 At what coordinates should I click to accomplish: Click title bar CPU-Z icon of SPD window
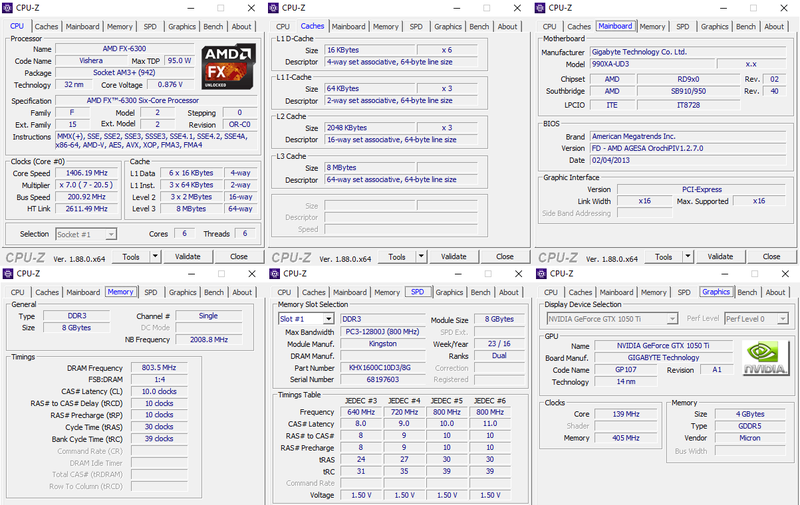click(278, 273)
